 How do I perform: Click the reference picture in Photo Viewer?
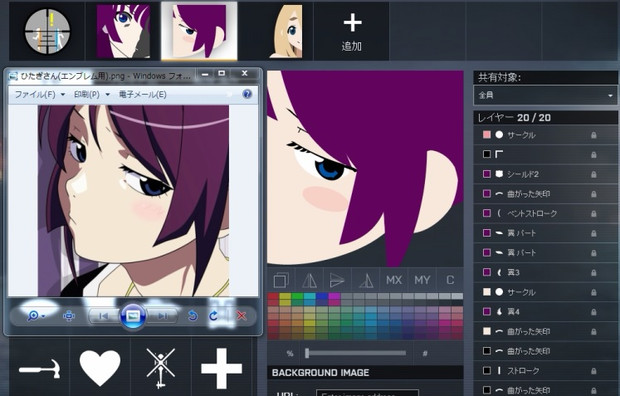[x=134, y=201]
